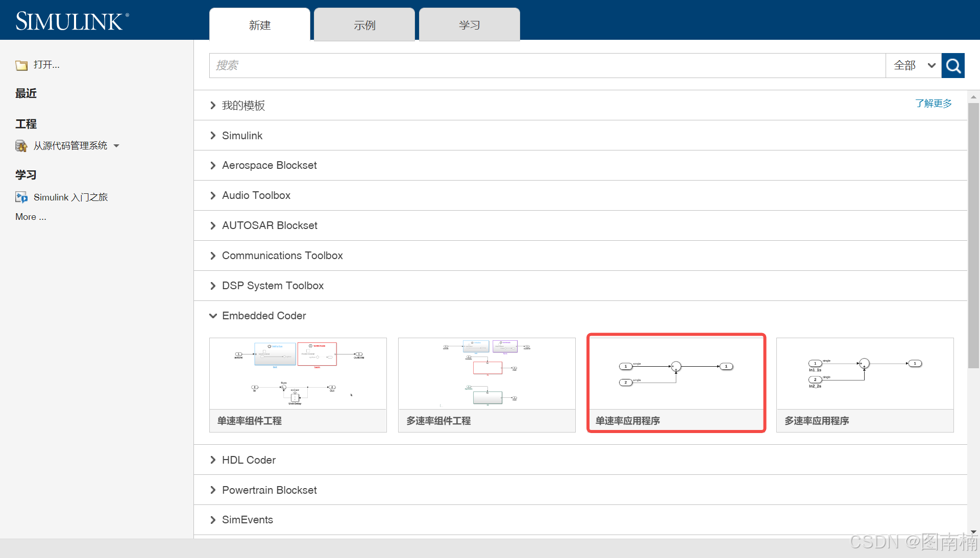Switch to the 示例 tab

click(364, 25)
